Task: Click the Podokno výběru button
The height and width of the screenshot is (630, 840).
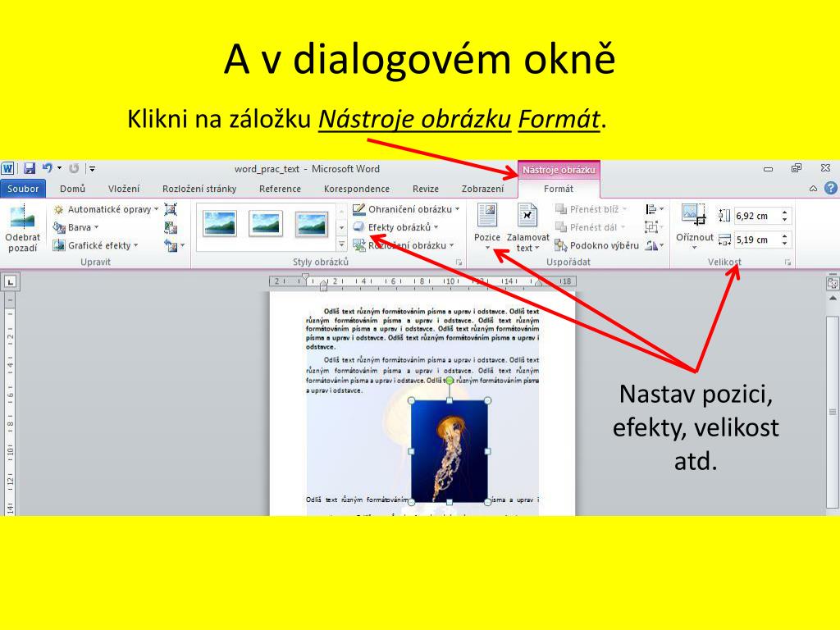Action: [x=597, y=245]
